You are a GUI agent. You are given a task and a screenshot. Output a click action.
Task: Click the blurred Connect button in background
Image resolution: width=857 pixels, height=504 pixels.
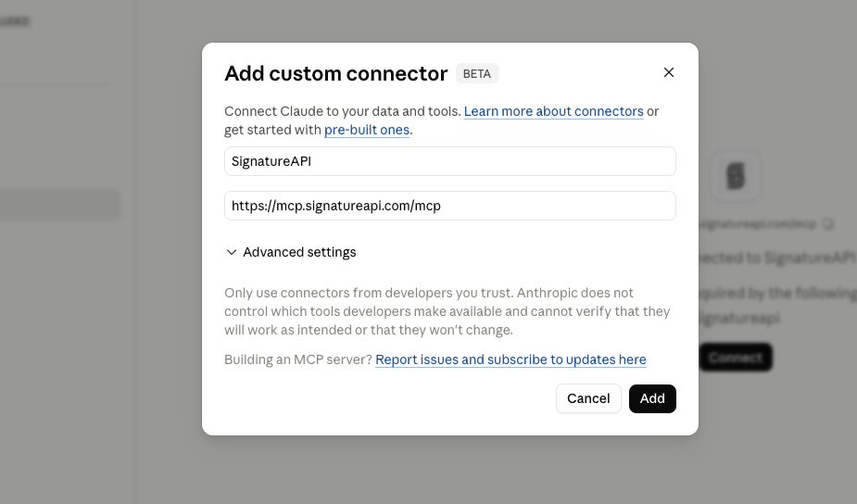click(736, 358)
